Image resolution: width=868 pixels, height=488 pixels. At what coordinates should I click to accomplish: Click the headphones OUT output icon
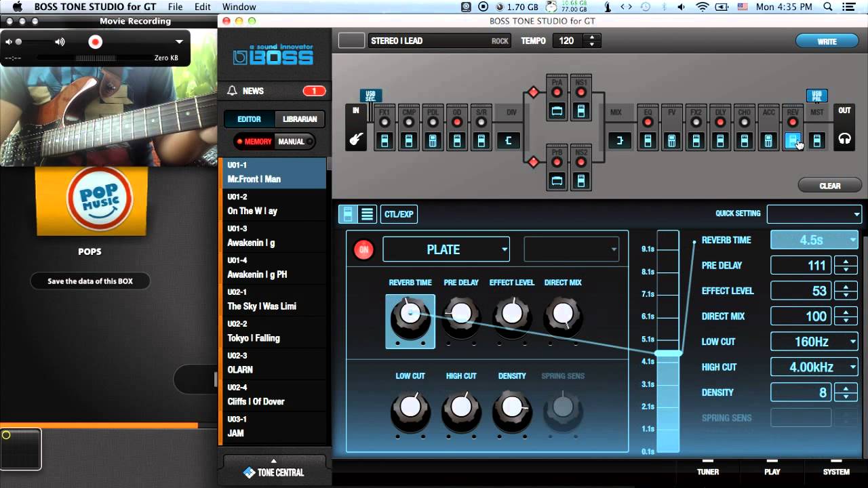[x=844, y=139]
